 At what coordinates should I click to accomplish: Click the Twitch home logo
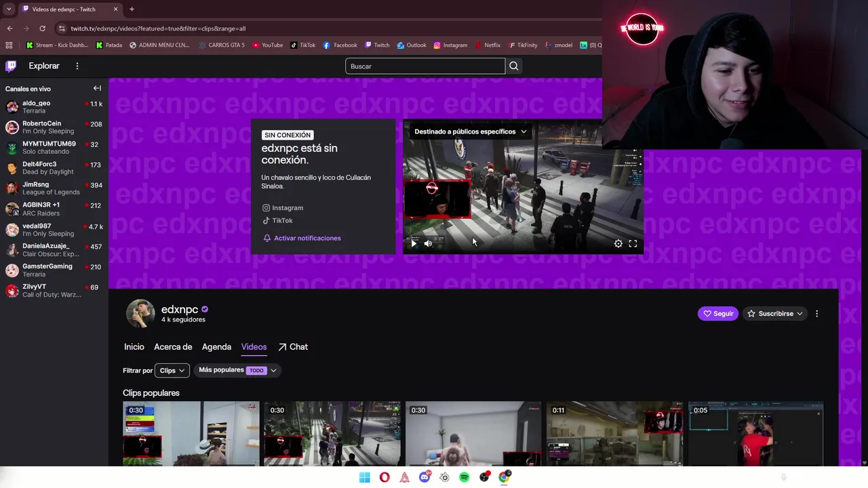(11, 66)
